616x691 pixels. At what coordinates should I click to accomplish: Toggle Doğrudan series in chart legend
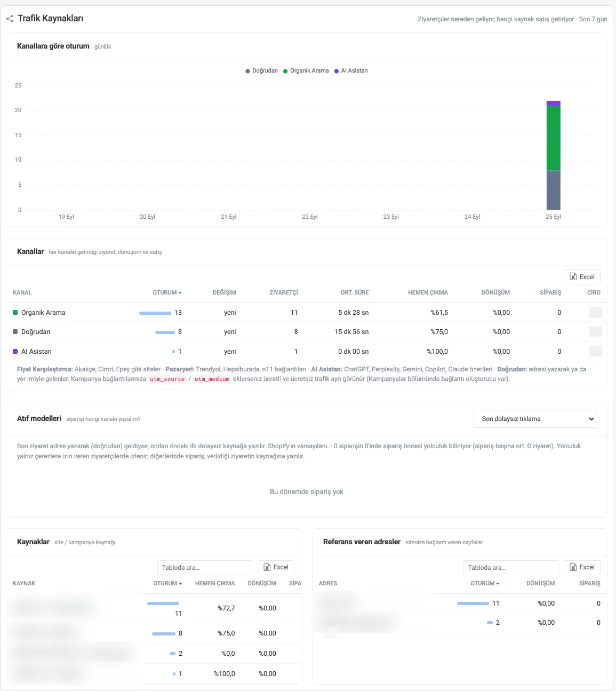[x=261, y=71]
